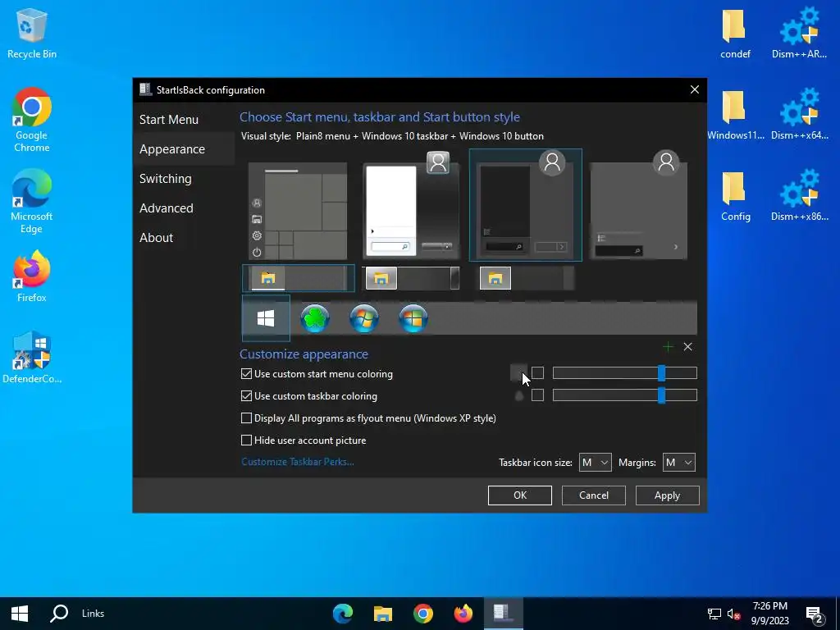Choose the green clover Start button orb
The height and width of the screenshot is (630, 840).
coord(315,318)
